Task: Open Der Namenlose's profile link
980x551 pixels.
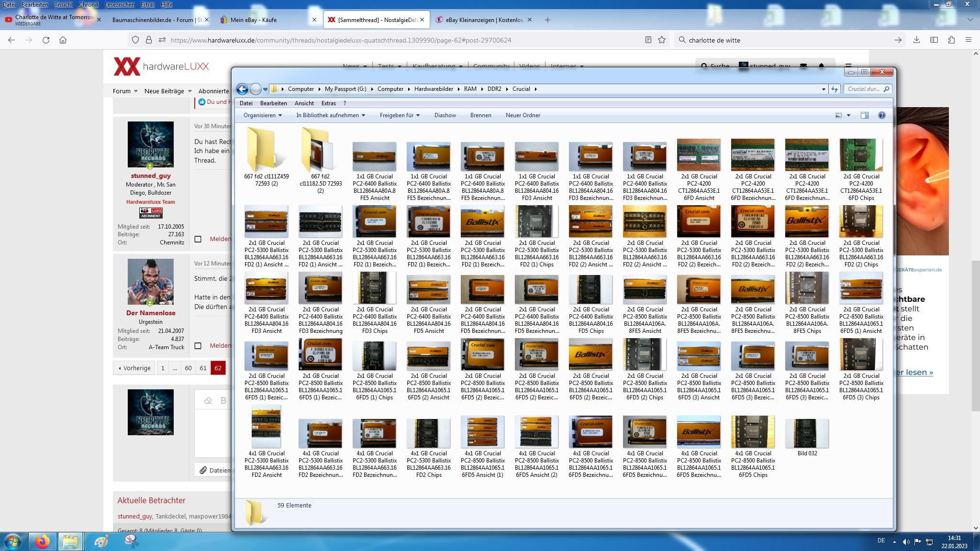Action: pos(151,313)
